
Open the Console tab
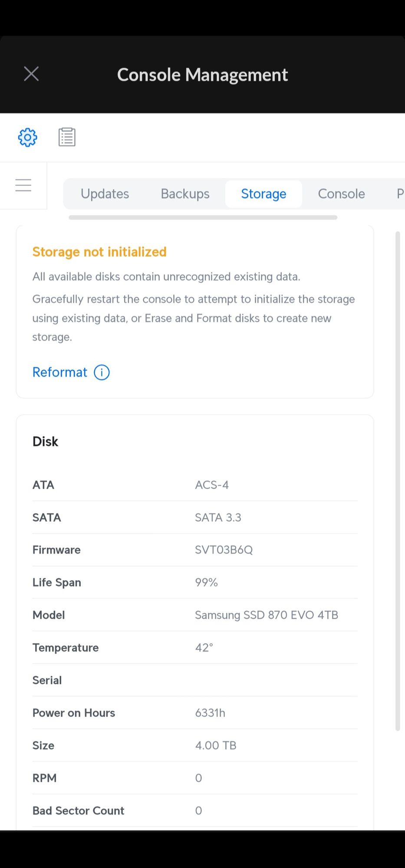[341, 194]
